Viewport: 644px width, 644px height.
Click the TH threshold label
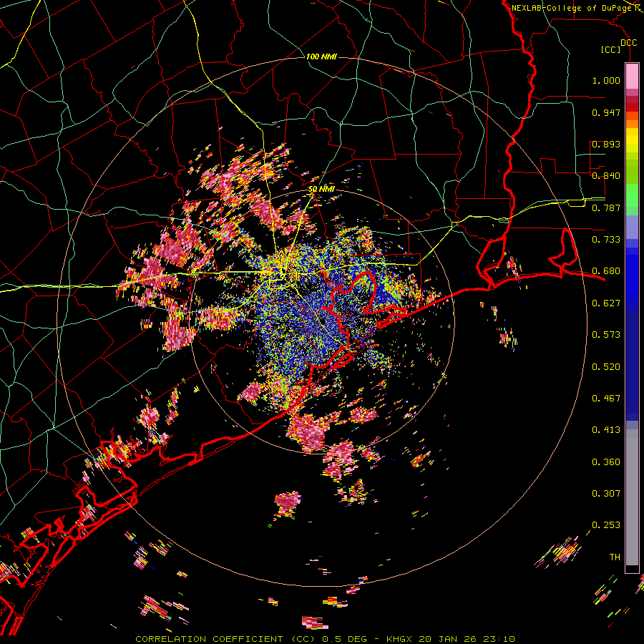click(615, 557)
